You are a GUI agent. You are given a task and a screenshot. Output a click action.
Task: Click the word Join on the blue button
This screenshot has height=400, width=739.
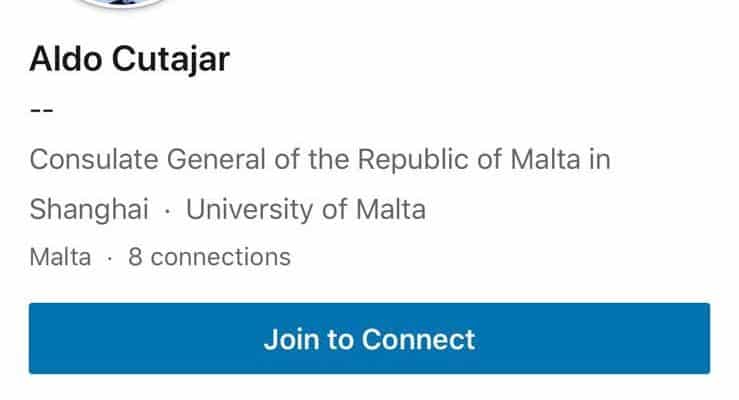(x=287, y=339)
